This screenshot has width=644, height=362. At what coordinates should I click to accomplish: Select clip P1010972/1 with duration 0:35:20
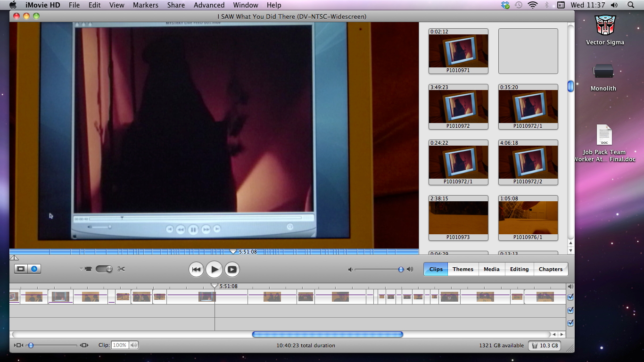pyautogui.click(x=528, y=107)
